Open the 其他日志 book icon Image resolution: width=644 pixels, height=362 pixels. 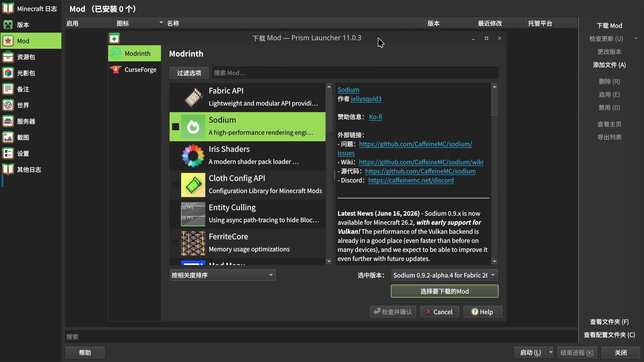(x=8, y=169)
